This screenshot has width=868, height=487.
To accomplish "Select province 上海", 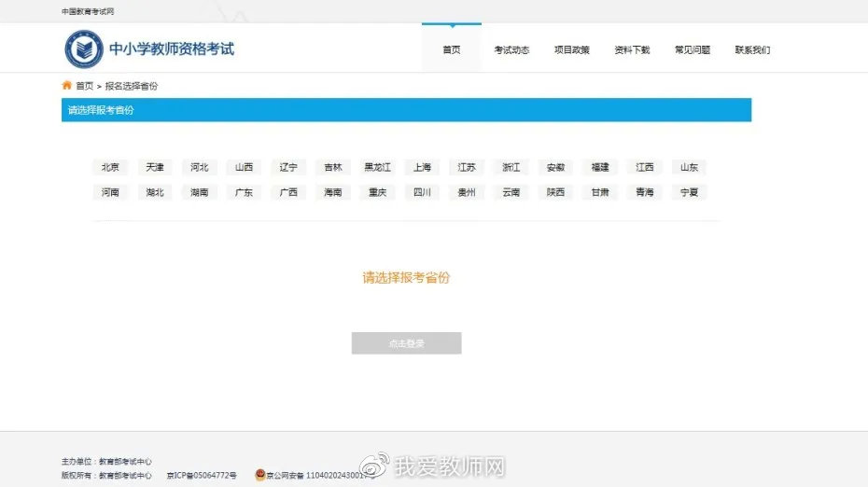I will tap(423, 167).
